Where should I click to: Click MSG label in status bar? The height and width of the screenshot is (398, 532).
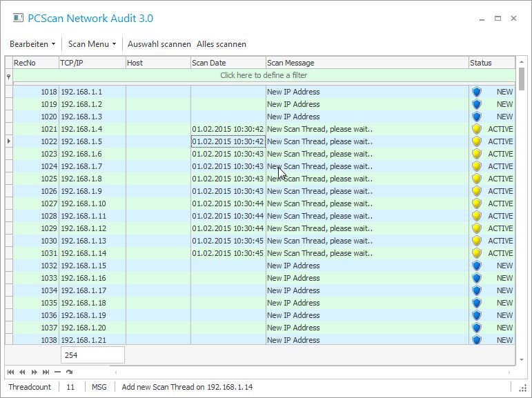point(99,387)
